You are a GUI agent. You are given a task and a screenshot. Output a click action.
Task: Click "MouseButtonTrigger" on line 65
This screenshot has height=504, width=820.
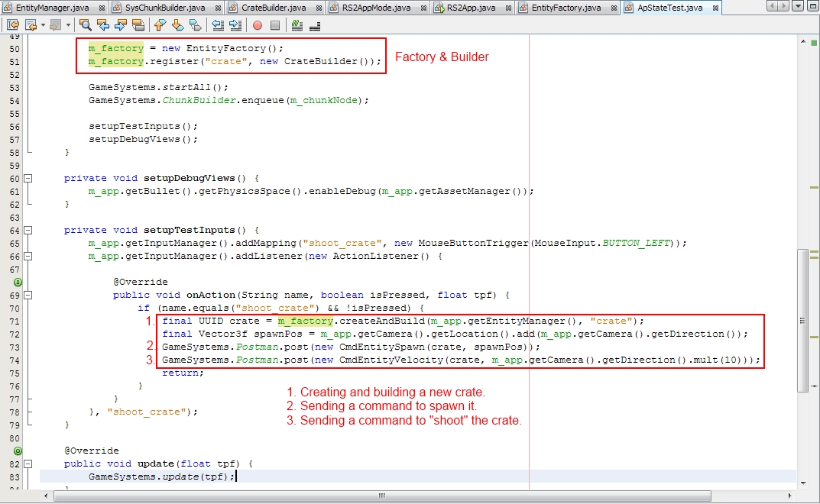473,243
